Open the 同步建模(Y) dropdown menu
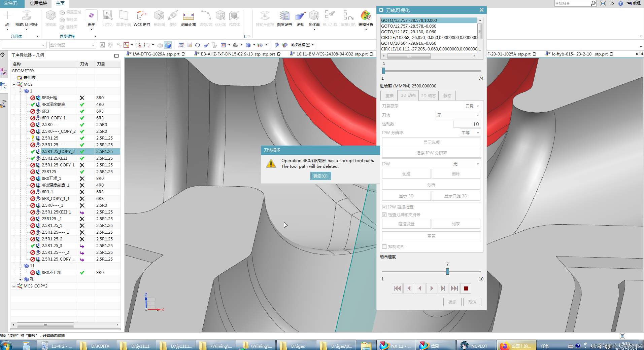This screenshot has height=350, width=644. (302, 45)
